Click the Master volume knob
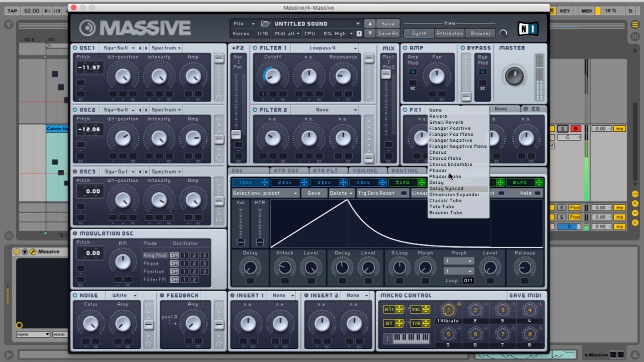 click(x=514, y=76)
